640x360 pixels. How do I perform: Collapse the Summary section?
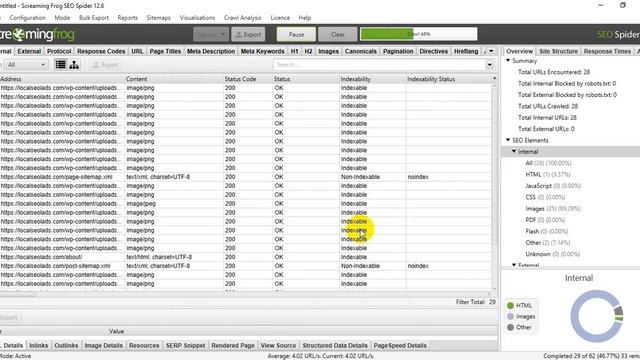[x=508, y=60]
